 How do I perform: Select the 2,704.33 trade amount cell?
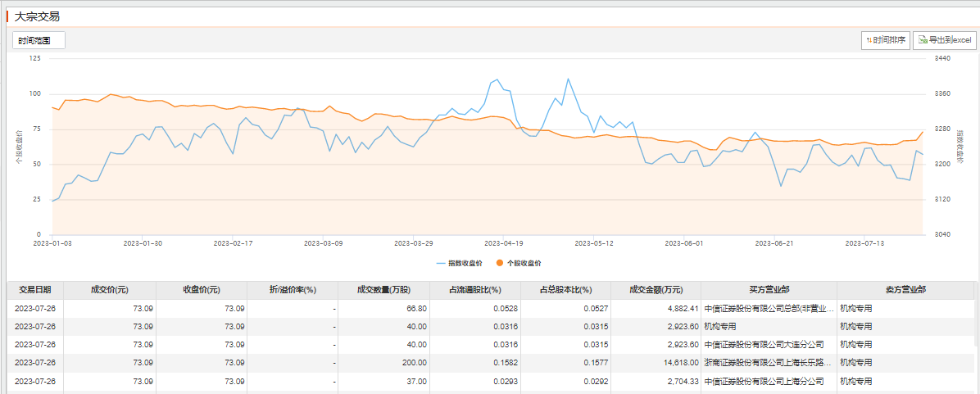point(656,381)
